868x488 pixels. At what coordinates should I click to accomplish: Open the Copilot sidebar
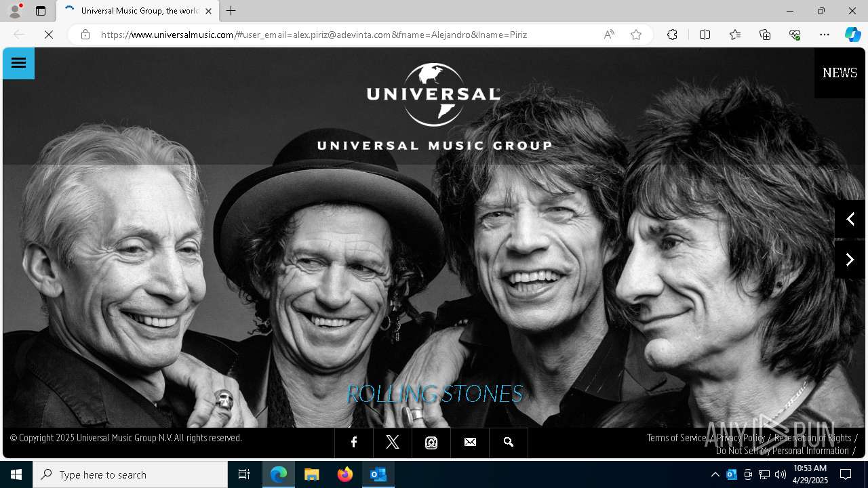pyautogui.click(x=852, y=35)
